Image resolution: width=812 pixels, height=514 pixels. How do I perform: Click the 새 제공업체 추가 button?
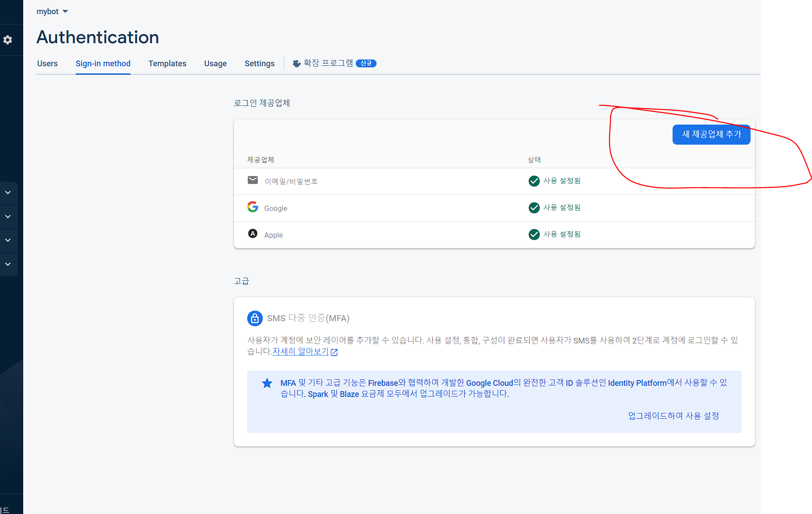coord(711,134)
